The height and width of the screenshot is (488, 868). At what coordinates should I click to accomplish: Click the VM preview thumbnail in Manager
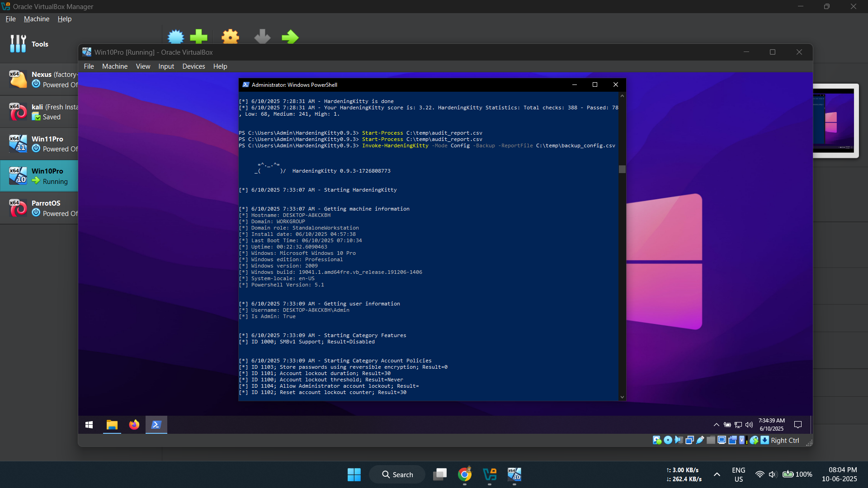835,121
